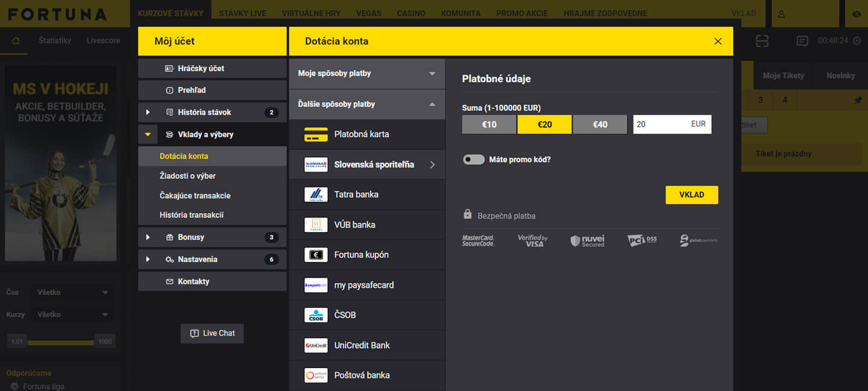Click the ČSOB logo icon
868x391 pixels.
[x=316, y=315]
